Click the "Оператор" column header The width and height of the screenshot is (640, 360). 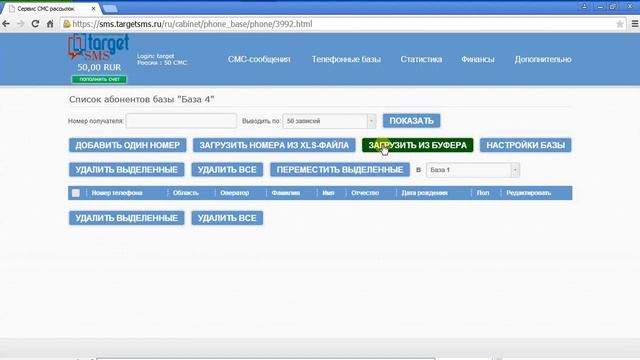(235, 193)
